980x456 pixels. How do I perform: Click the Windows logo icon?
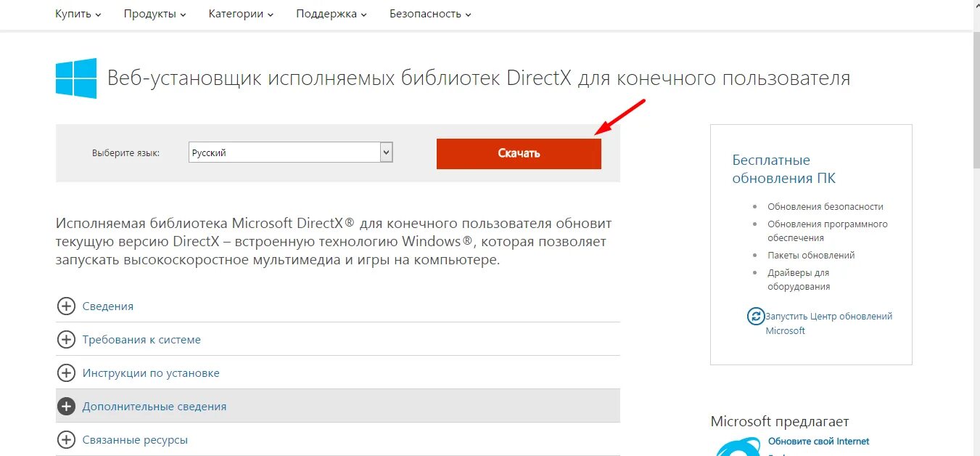pos(76,78)
